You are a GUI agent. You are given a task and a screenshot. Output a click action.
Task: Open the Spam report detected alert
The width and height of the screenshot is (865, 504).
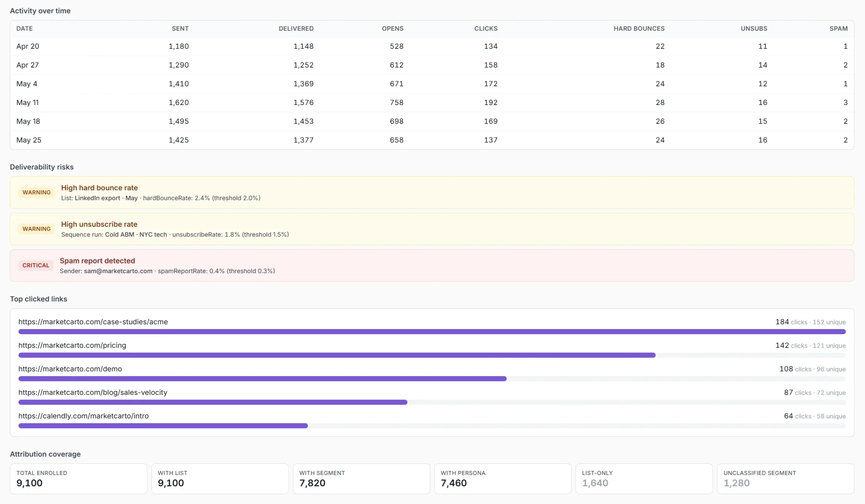[x=432, y=266]
